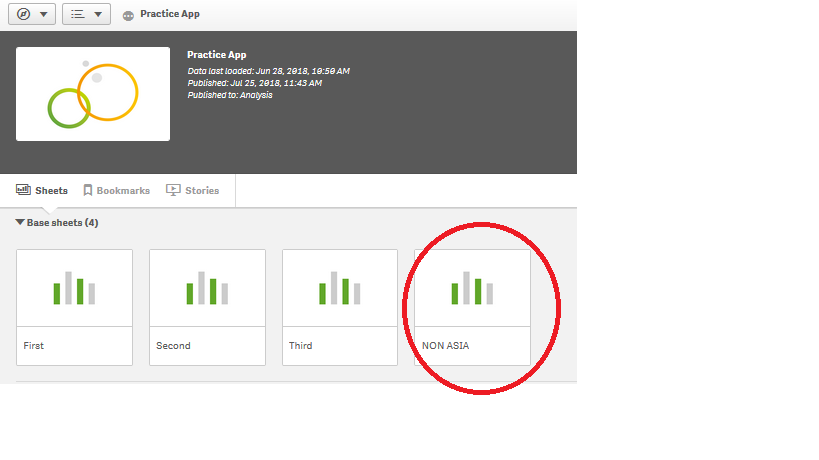Click the Data last loaded date text

click(269, 71)
